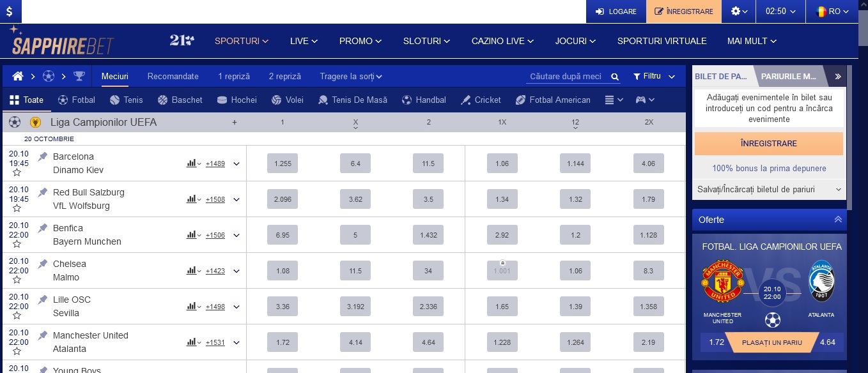868x373 pixels.
Task: Favorite the Manchester United match star
Action: click(x=17, y=351)
